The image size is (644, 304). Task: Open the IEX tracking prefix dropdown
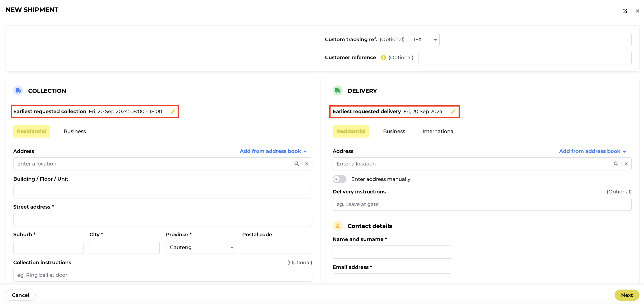pyautogui.click(x=424, y=40)
